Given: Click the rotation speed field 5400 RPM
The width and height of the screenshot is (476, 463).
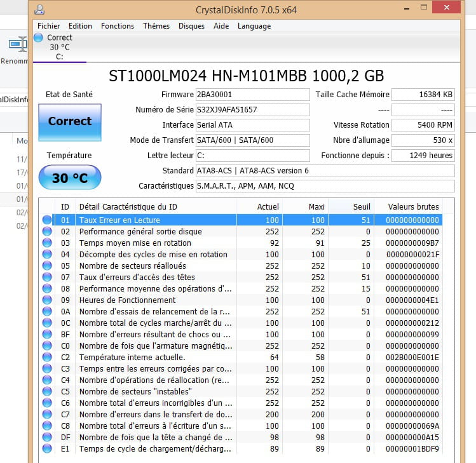Looking at the screenshot, I should [423, 125].
